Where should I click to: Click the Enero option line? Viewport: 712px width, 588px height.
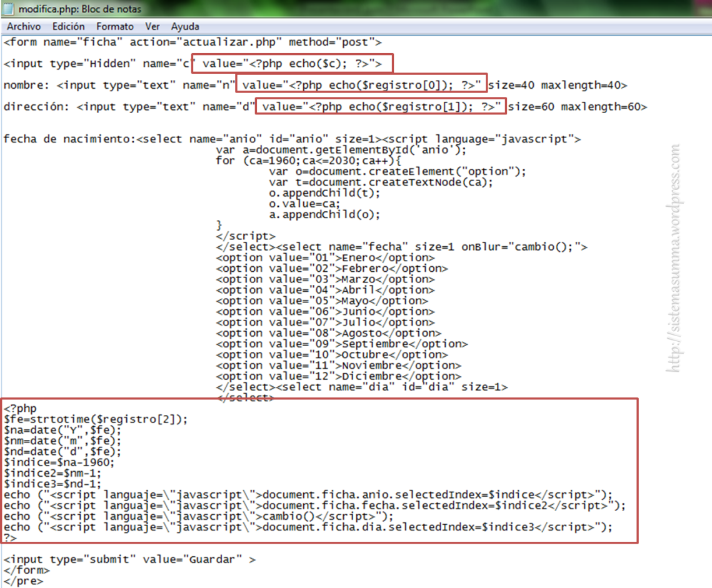coord(325,257)
